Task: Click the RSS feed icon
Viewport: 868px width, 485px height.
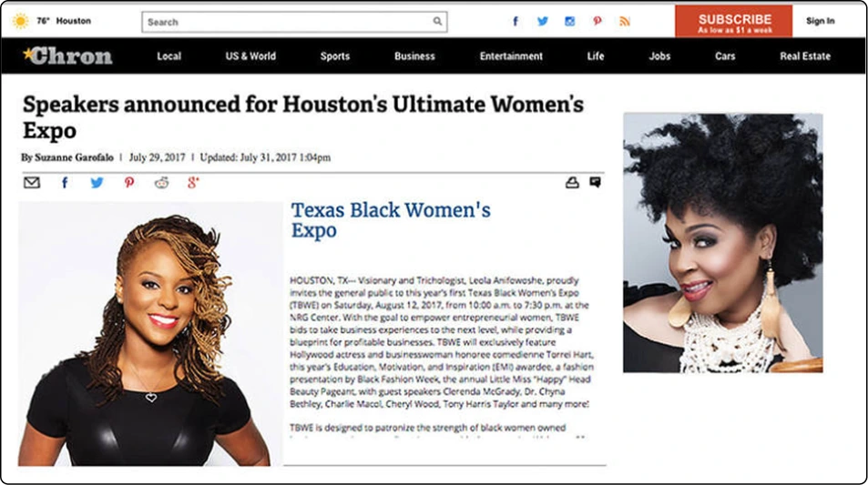Action: pos(625,21)
